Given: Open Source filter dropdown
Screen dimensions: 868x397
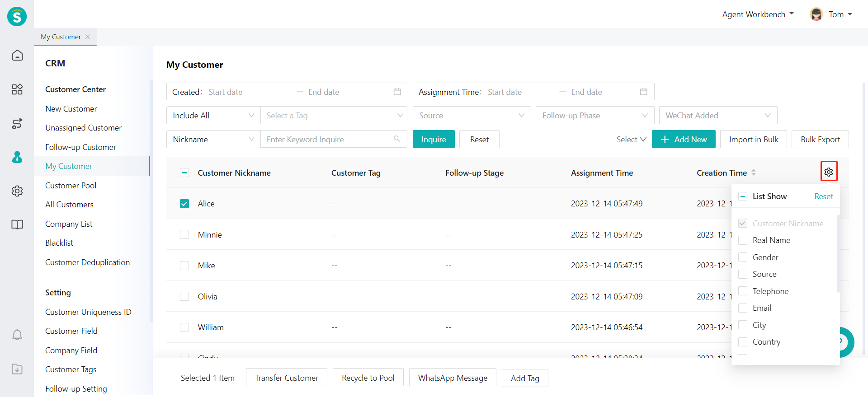Looking at the screenshot, I should 472,115.
